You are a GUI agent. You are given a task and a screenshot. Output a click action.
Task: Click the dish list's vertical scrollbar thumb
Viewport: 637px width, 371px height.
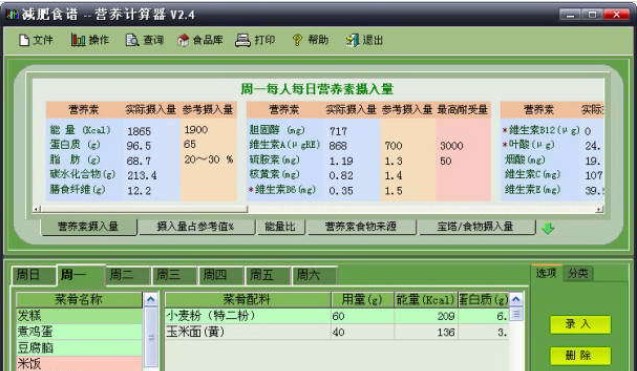pos(151,338)
